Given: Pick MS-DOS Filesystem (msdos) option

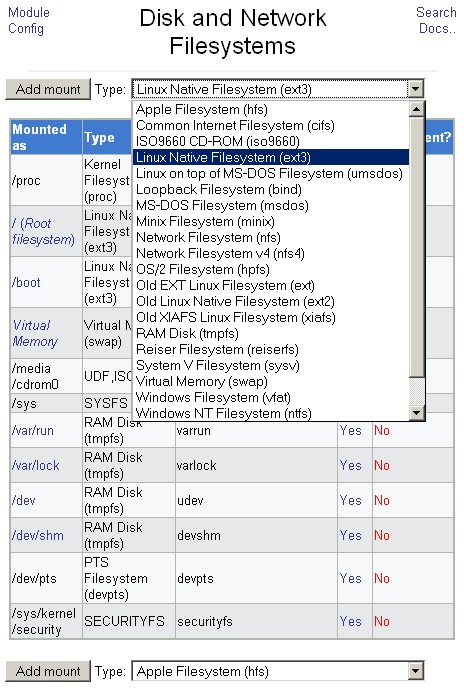Looking at the screenshot, I should click(x=271, y=205).
